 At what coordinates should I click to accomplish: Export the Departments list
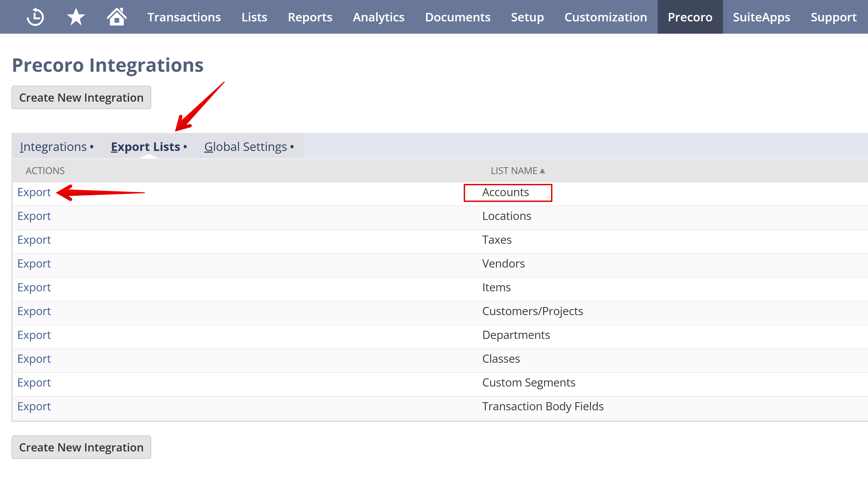pos(34,335)
